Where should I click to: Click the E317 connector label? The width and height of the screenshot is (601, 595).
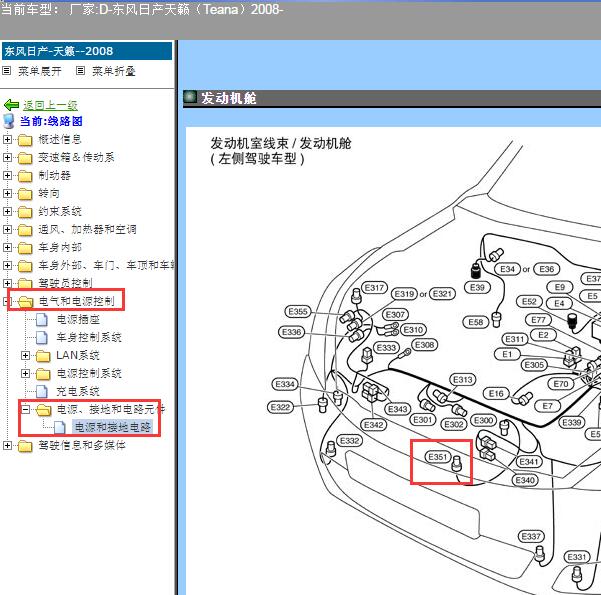pyautogui.click(x=374, y=288)
